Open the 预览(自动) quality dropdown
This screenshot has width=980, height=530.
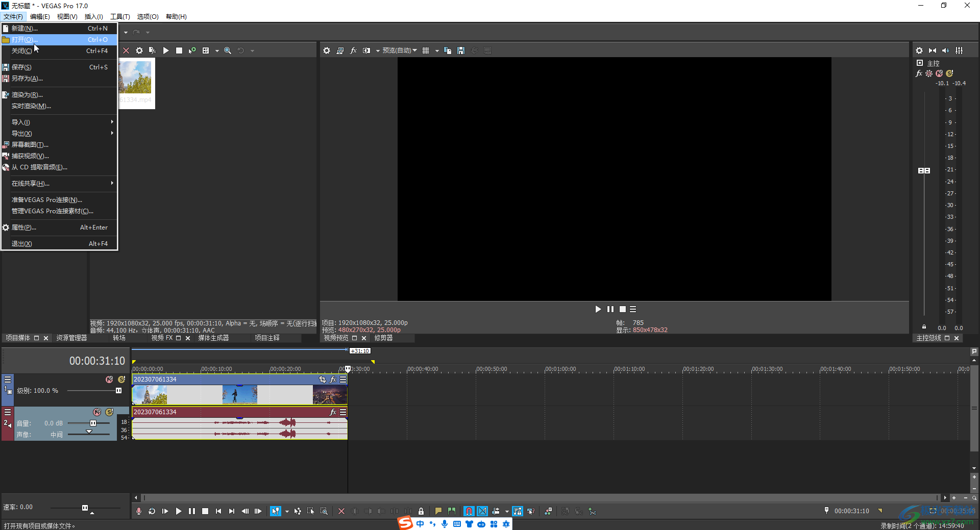pos(400,51)
